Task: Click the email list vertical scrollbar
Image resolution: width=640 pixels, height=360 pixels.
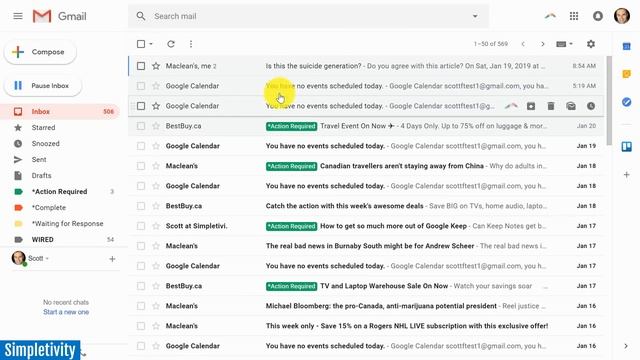Action: point(609,101)
